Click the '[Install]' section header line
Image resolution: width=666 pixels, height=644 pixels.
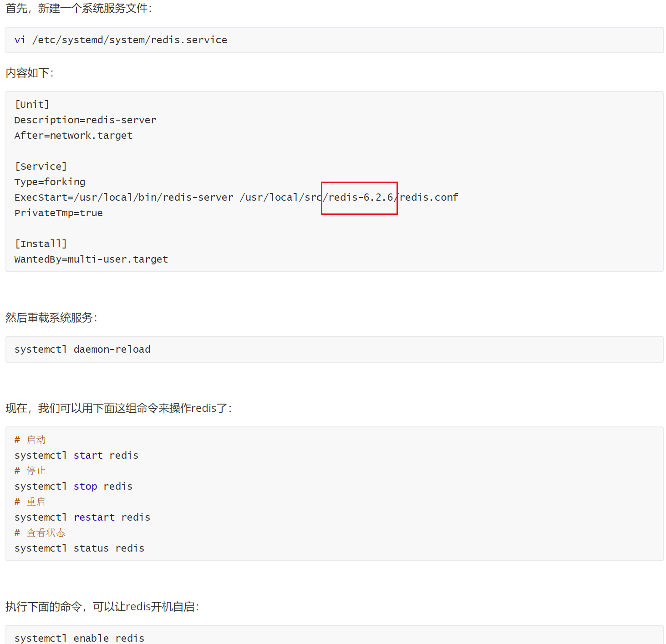coord(41,244)
